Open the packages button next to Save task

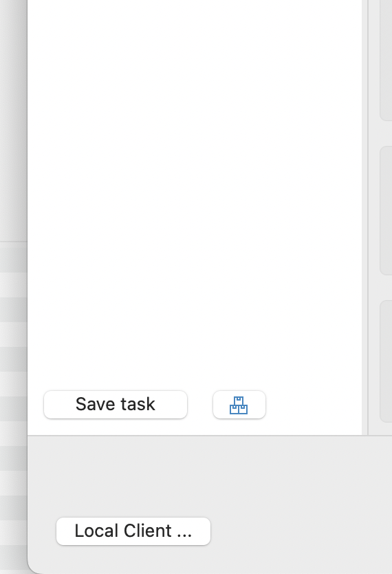click(239, 405)
